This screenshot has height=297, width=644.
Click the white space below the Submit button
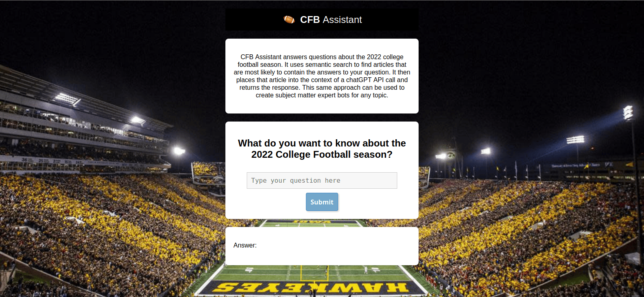click(322, 215)
